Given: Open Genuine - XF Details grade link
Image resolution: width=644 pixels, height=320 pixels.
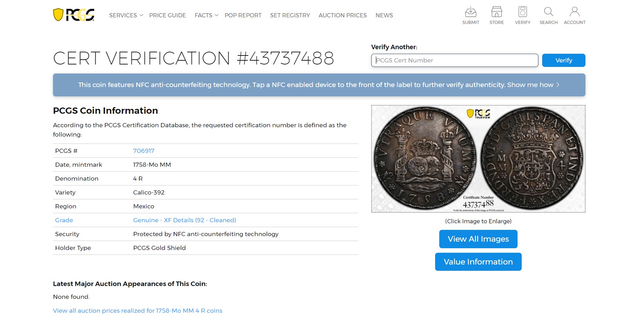Looking at the screenshot, I should (184, 220).
